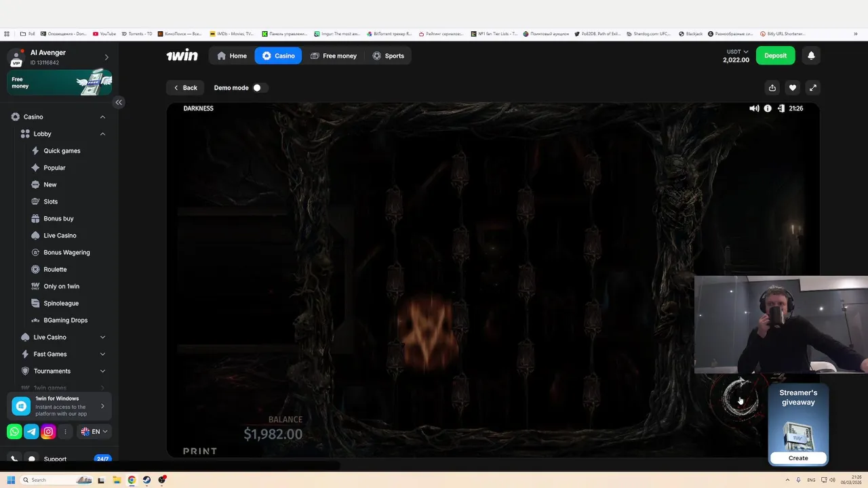The height and width of the screenshot is (488, 868).
Task: Open Blackjack bookmark
Action: pyautogui.click(x=690, y=34)
